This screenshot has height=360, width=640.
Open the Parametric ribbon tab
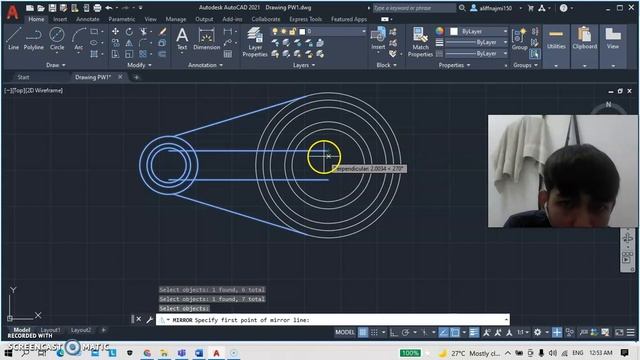point(122,19)
